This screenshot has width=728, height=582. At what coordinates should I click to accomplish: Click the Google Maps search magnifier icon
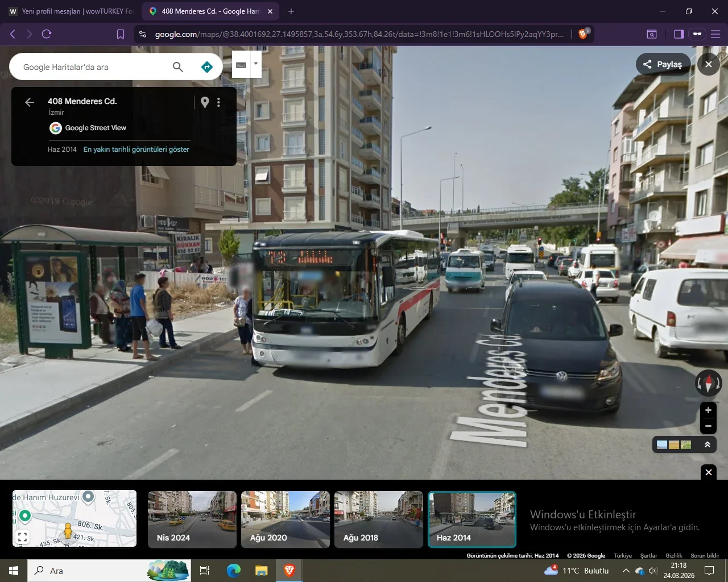[178, 67]
